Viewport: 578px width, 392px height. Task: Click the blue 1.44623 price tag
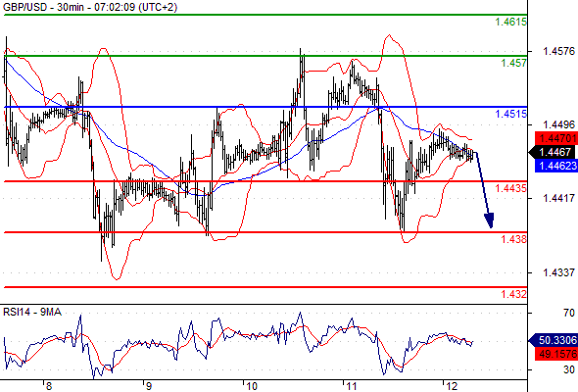point(556,166)
